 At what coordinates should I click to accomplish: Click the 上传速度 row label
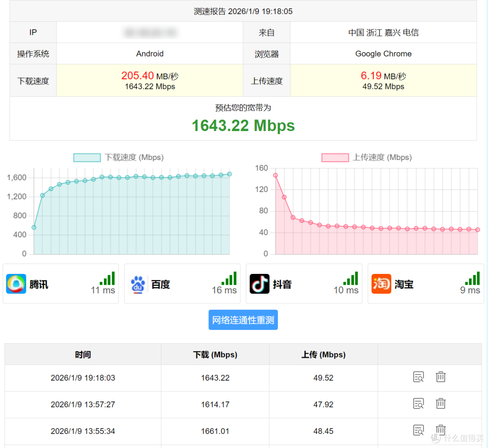click(267, 81)
